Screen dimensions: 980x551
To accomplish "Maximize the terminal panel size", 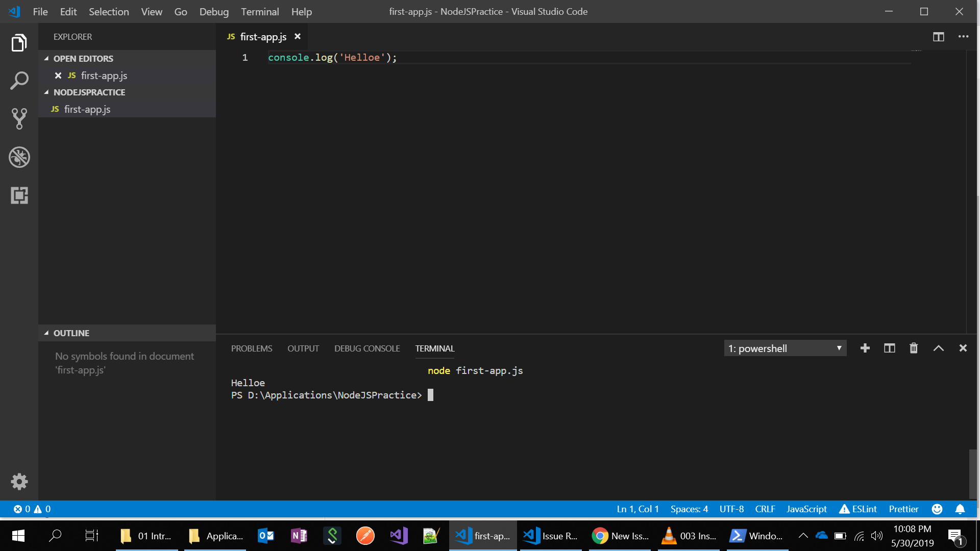I will tap(938, 348).
